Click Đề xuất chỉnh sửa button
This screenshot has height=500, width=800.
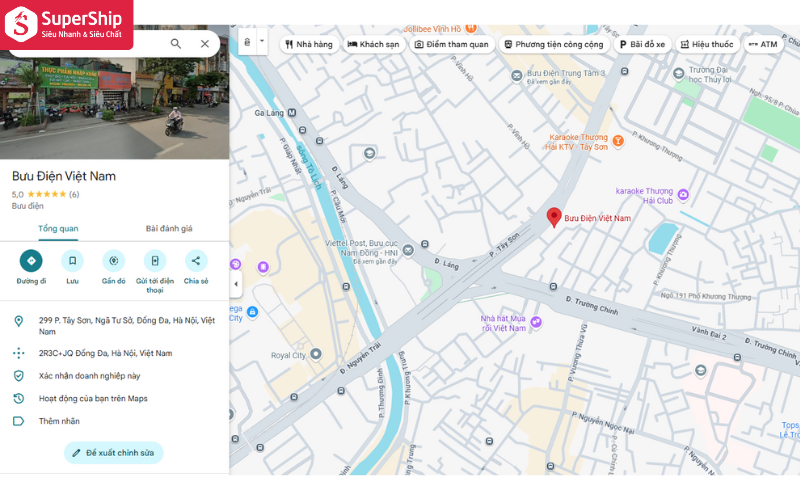[x=113, y=453]
